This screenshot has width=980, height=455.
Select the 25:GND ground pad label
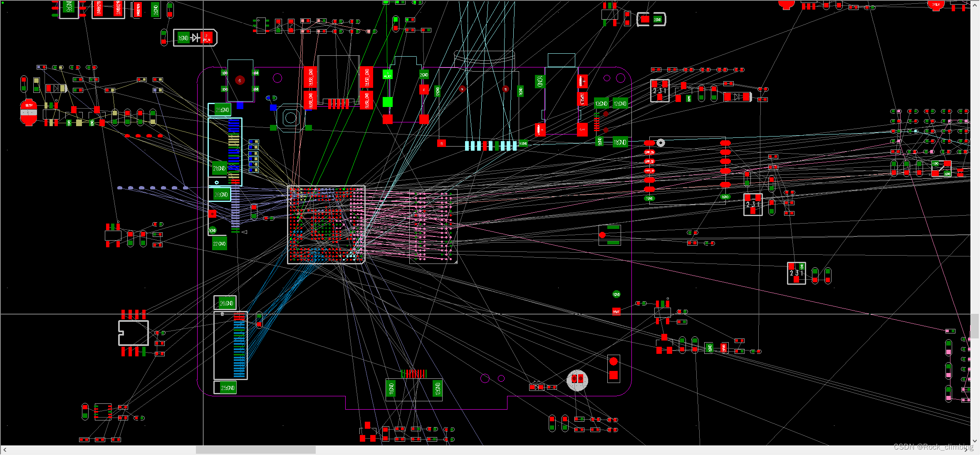pyautogui.click(x=222, y=110)
